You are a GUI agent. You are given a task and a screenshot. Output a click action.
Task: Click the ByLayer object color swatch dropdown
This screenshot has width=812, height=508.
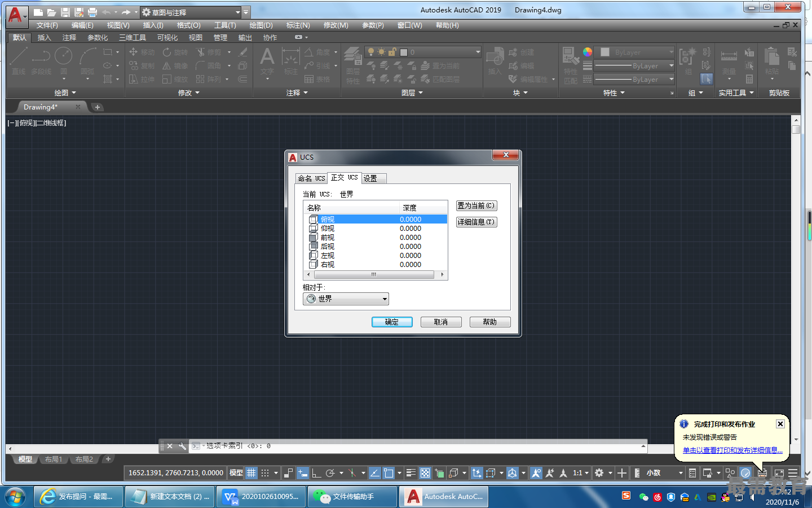click(636, 52)
